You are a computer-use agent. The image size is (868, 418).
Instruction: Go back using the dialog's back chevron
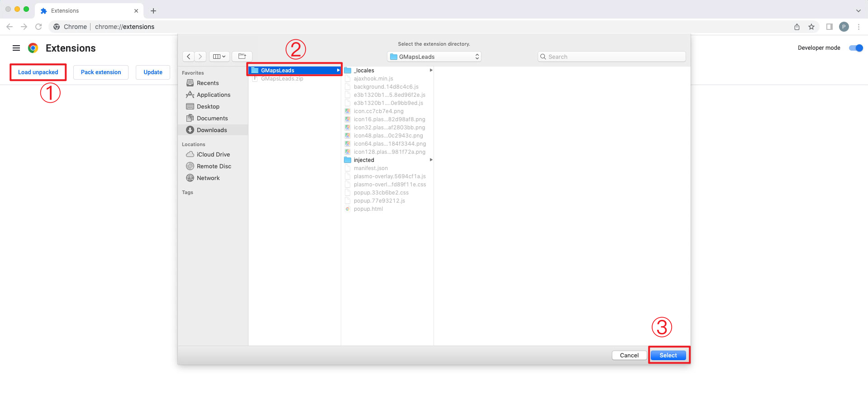tap(189, 57)
